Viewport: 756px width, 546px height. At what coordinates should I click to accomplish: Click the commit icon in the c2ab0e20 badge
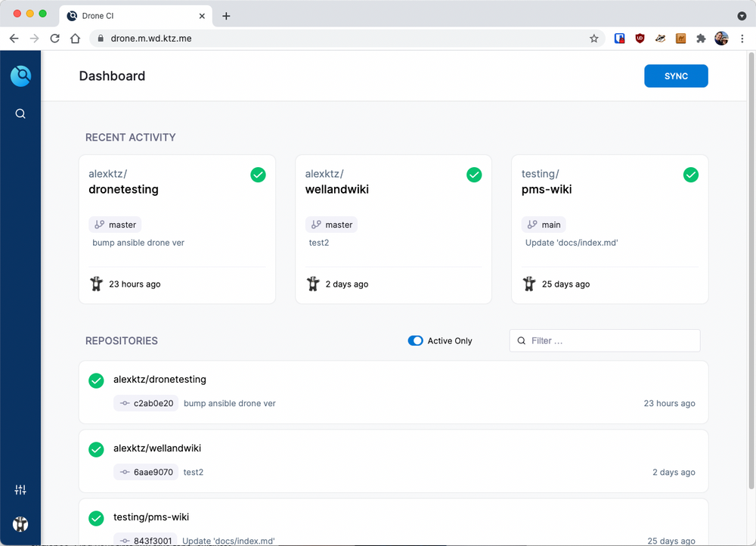125,403
